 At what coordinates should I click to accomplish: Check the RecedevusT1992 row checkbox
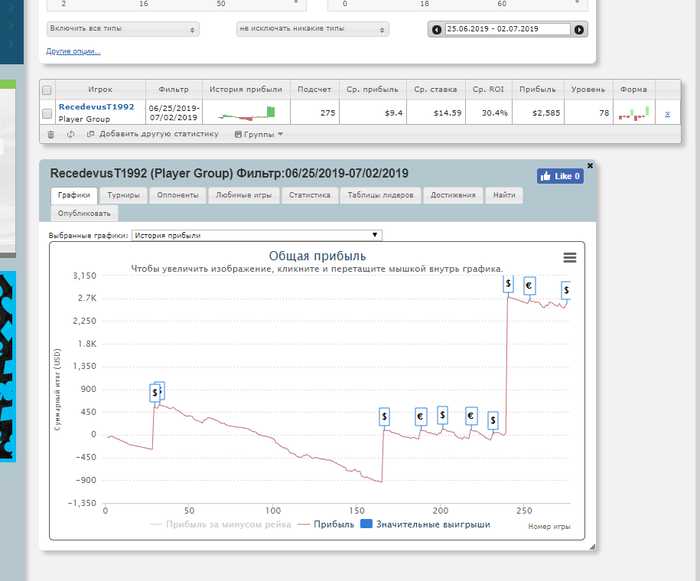click(46, 113)
